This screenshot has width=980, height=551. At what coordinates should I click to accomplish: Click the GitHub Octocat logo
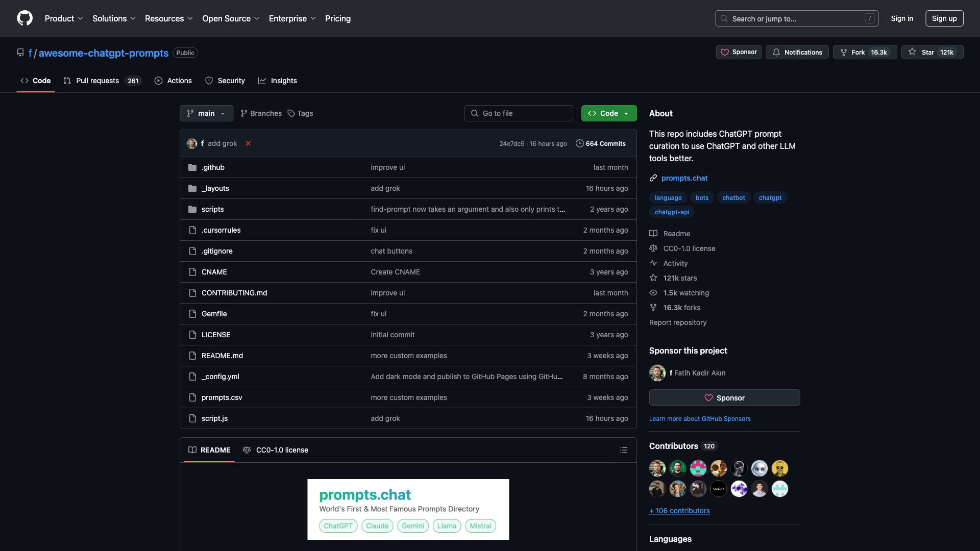click(24, 18)
